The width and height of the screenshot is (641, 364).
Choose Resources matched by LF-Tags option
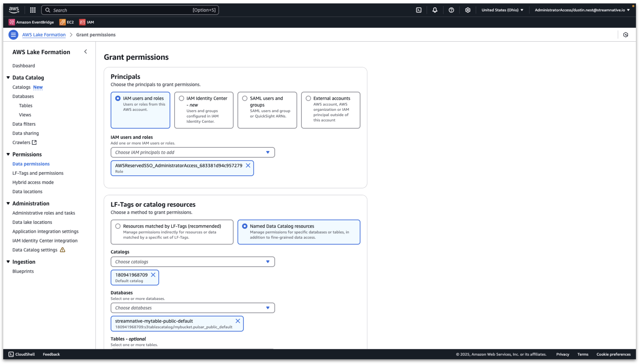118,226
